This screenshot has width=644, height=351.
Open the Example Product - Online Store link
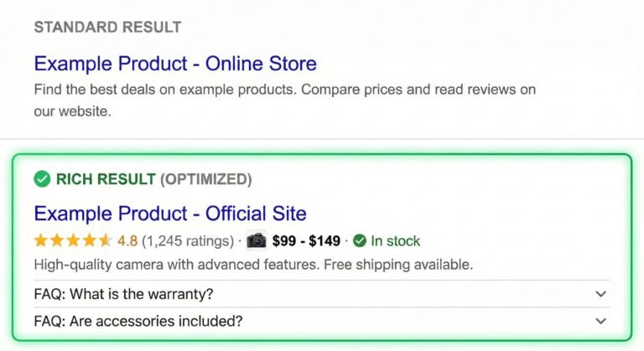tap(175, 63)
